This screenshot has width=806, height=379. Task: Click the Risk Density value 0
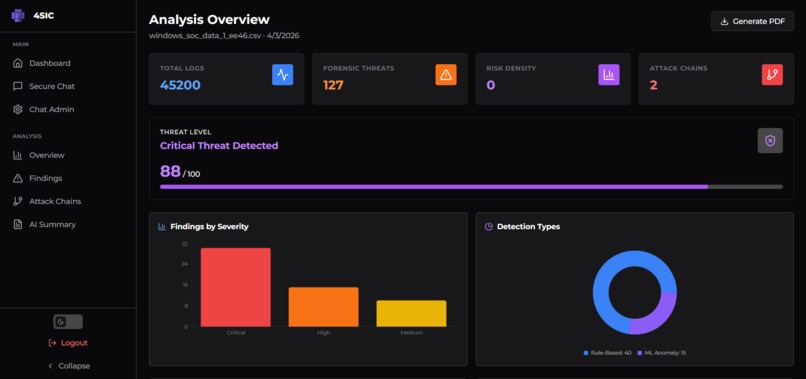pos(490,85)
